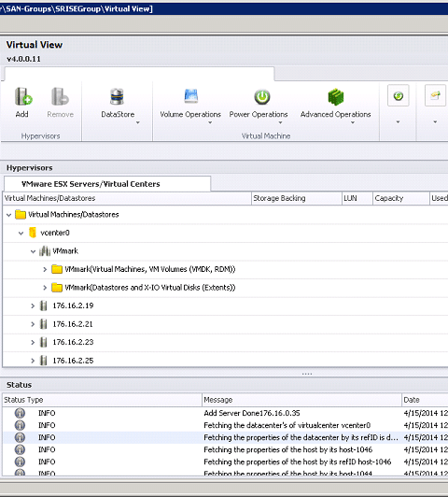The width and height of the screenshot is (448, 497).
Task: Click the Remove hypervisor icon
Action: click(x=60, y=96)
